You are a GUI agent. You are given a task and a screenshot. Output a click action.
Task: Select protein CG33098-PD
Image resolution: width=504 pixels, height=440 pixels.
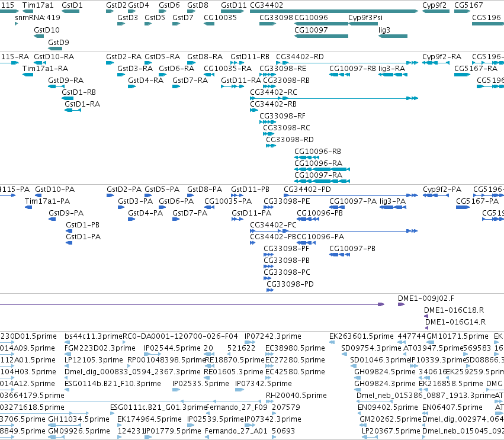point(290,284)
